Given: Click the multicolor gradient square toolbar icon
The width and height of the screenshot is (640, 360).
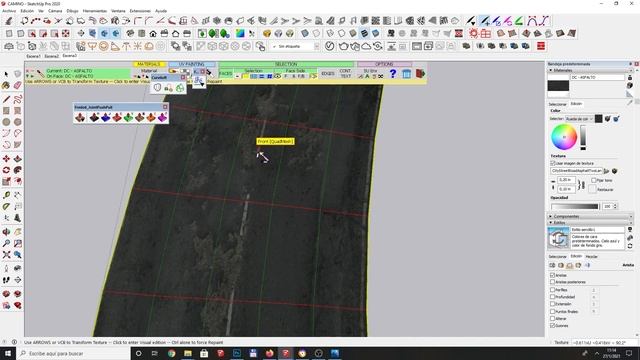Looking at the screenshot, I should [x=240, y=33].
